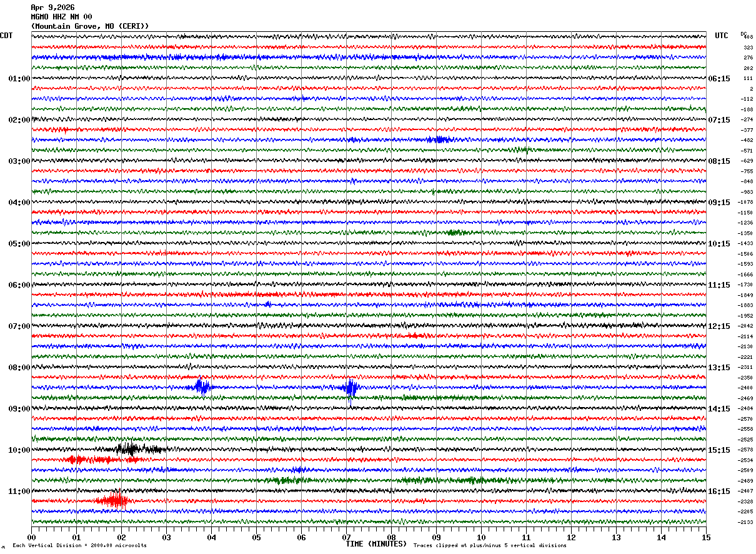The height and width of the screenshot is (554, 756).
Task: Click the '13:15' UTC time label
Action: click(719, 368)
